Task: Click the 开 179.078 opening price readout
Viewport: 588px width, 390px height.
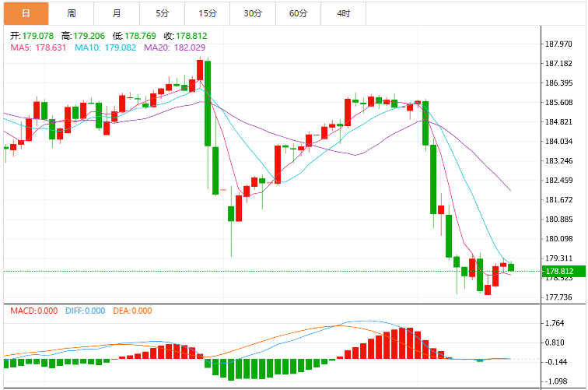Action: [x=32, y=36]
